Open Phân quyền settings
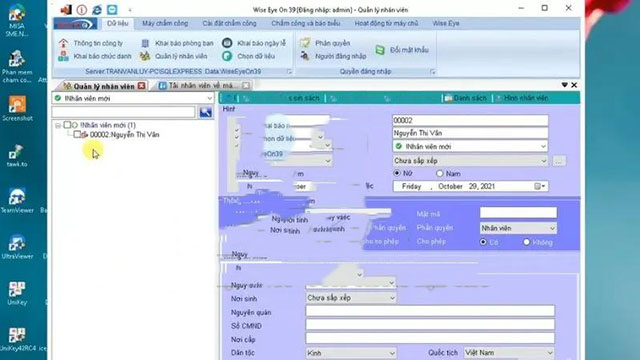Viewport: 640px width, 360px height. (326, 43)
